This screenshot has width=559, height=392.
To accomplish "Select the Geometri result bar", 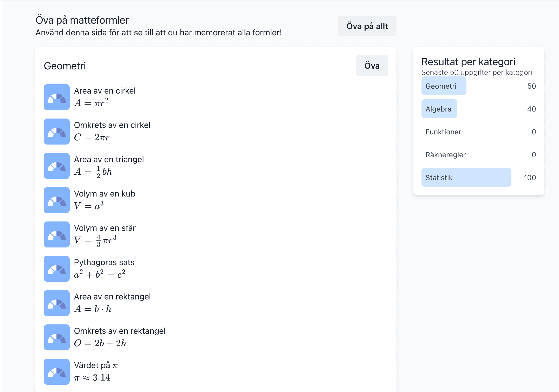I will (444, 86).
